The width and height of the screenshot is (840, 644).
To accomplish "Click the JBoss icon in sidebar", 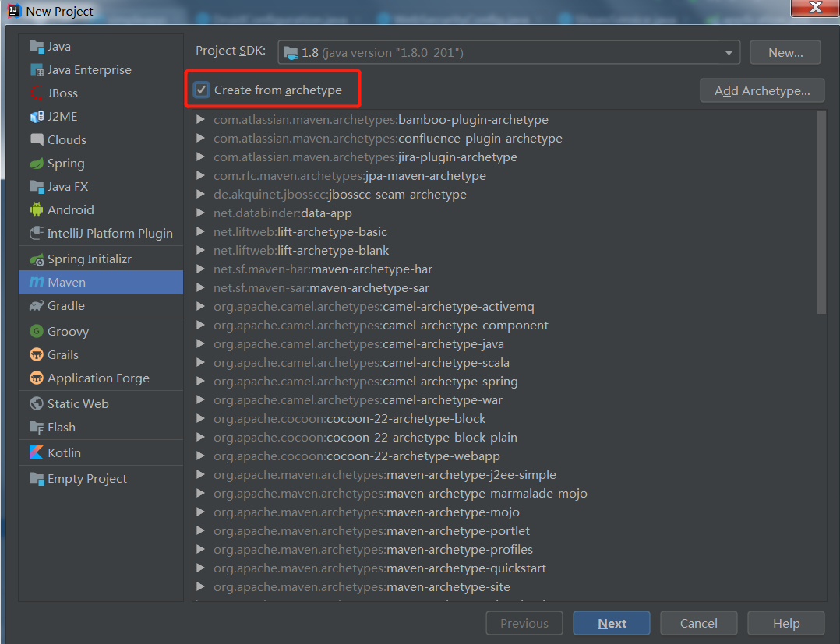I will 37,93.
